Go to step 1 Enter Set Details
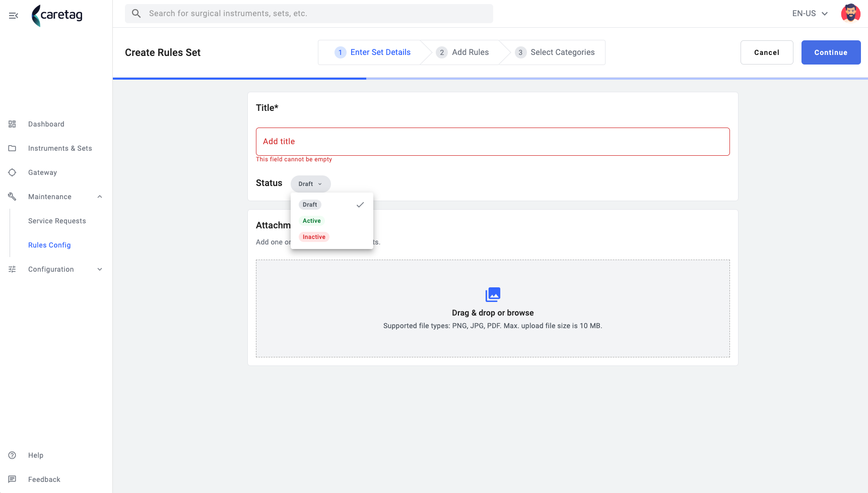 (373, 52)
